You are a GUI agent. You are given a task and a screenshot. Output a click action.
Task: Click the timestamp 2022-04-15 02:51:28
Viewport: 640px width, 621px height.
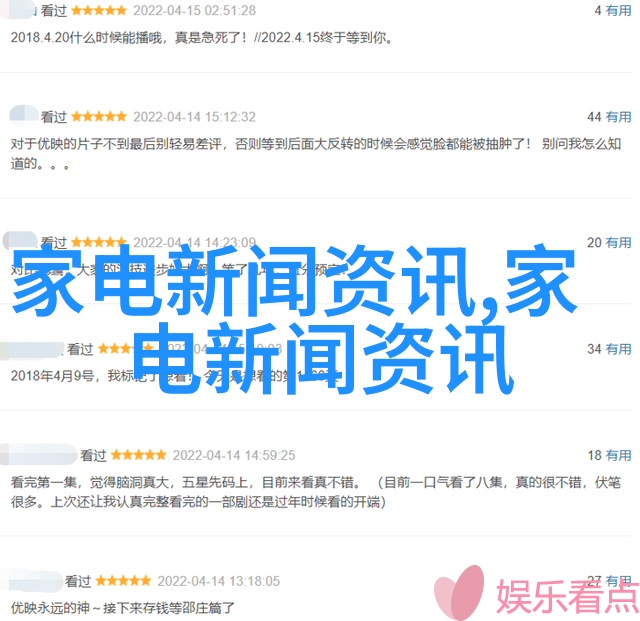click(195, 11)
